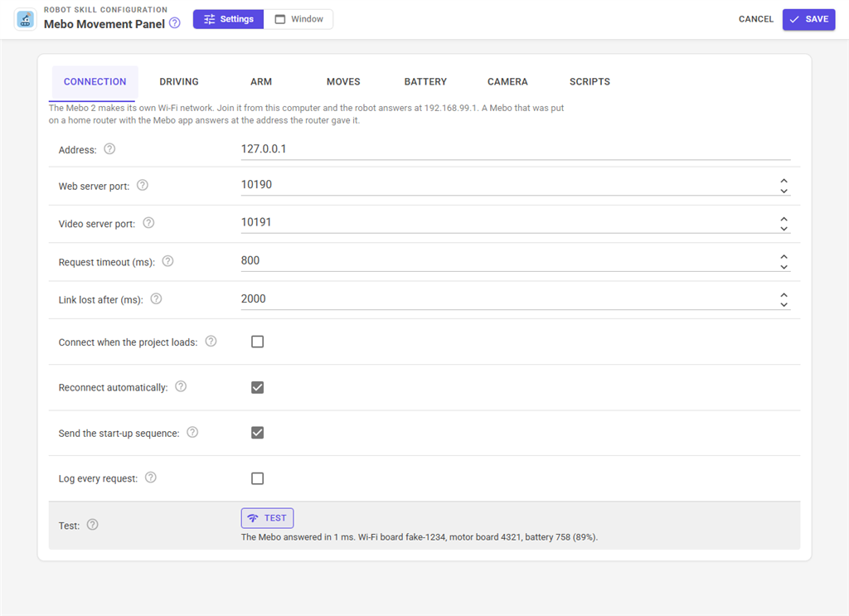Decrease the Web server port value
Image resolution: width=849 pixels, height=616 pixels.
point(784,191)
